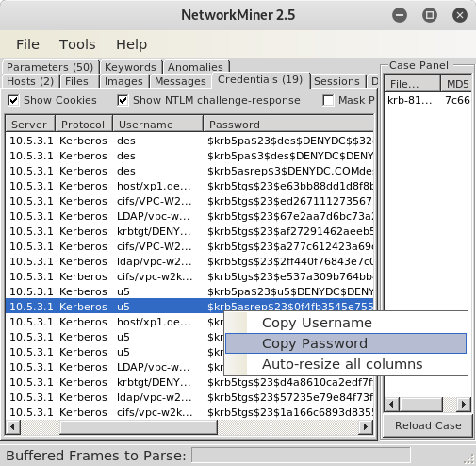Close the NetworkMiner 2.5 window
The width and height of the screenshot is (476, 466).
460,15
